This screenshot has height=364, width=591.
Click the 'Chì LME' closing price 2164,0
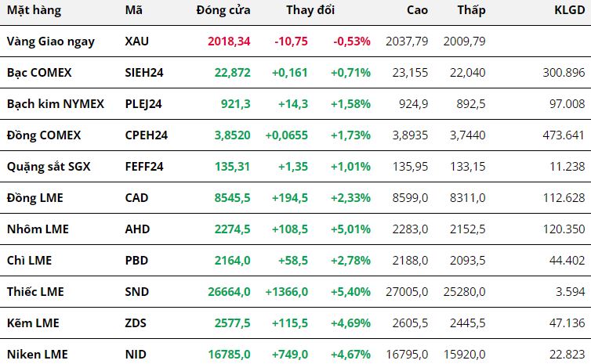232,260
